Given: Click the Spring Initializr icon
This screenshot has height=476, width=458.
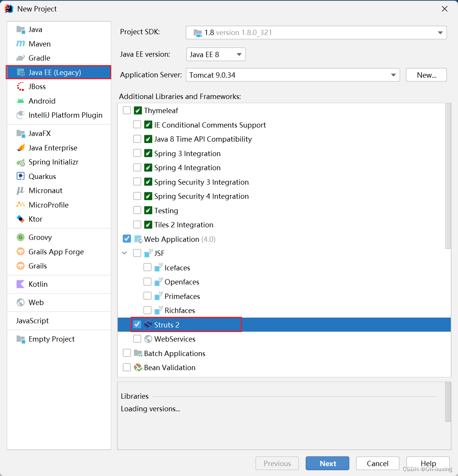Looking at the screenshot, I should [20, 162].
